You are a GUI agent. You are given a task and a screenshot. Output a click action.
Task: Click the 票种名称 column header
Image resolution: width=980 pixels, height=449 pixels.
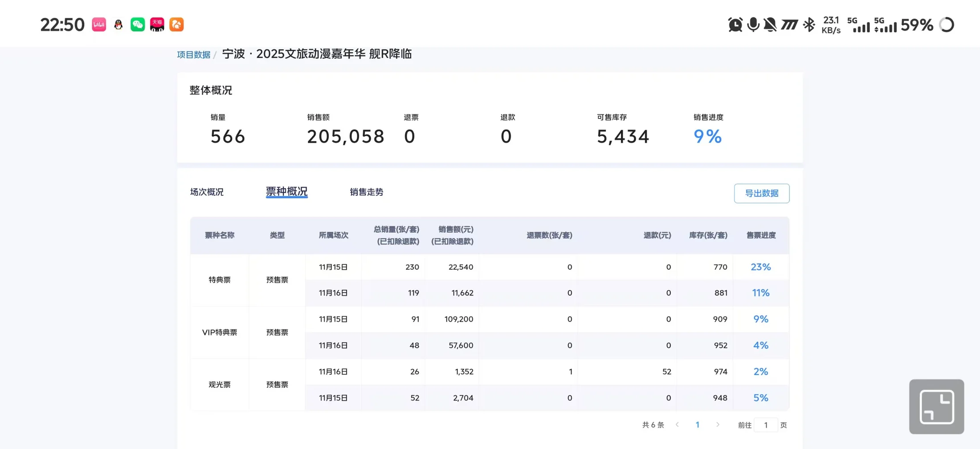point(220,235)
